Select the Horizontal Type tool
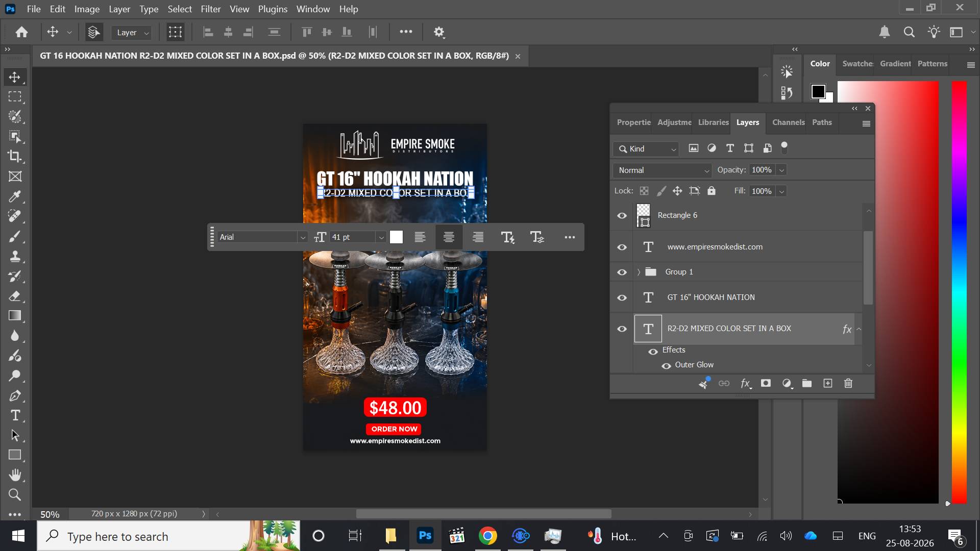The height and width of the screenshot is (551, 980). 15,415
